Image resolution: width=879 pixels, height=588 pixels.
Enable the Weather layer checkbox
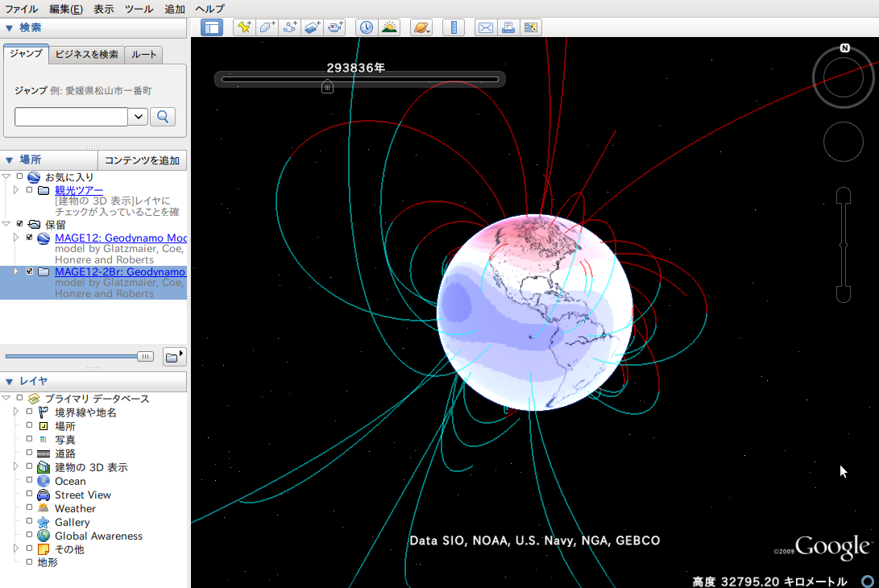pos(30,508)
